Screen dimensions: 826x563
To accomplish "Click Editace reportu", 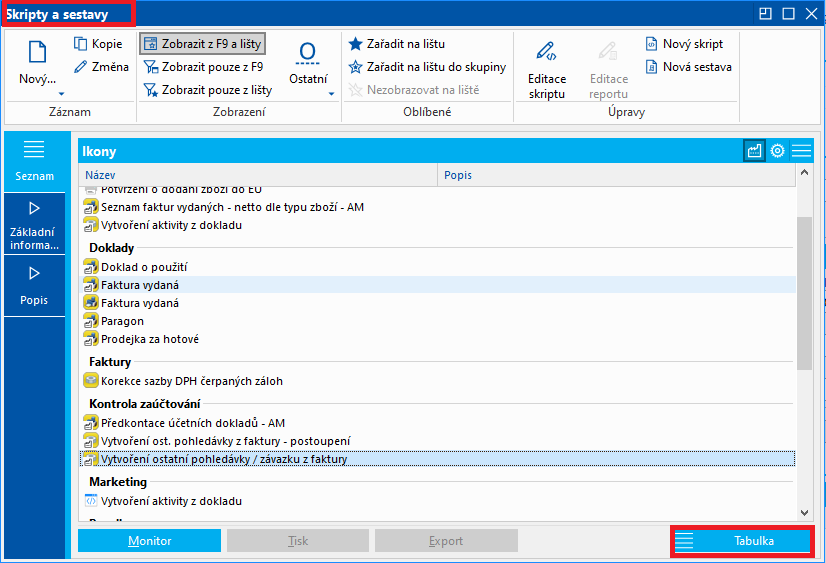I will (x=608, y=70).
